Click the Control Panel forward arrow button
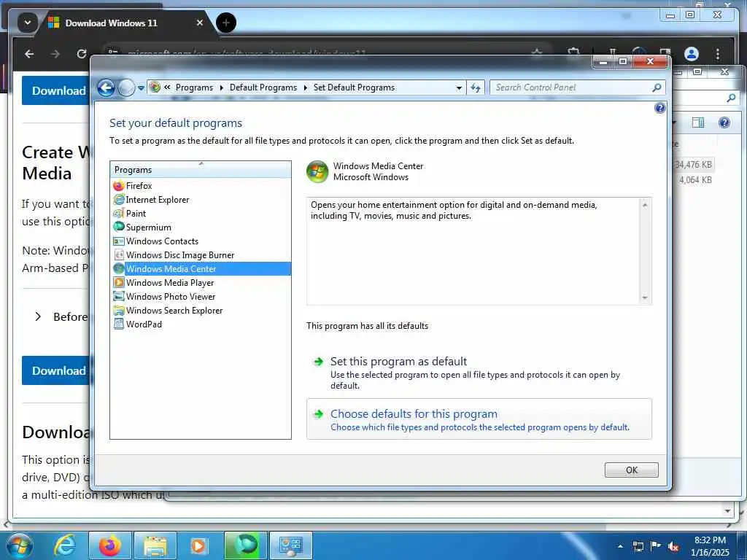This screenshot has width=747, height=560. (x=126, y=87)
